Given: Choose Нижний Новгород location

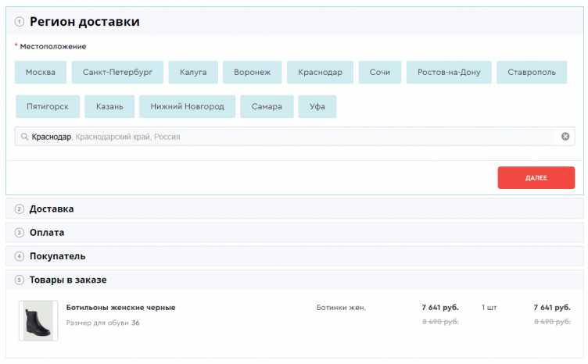Looking at the screenshot, I should point(187,106).
